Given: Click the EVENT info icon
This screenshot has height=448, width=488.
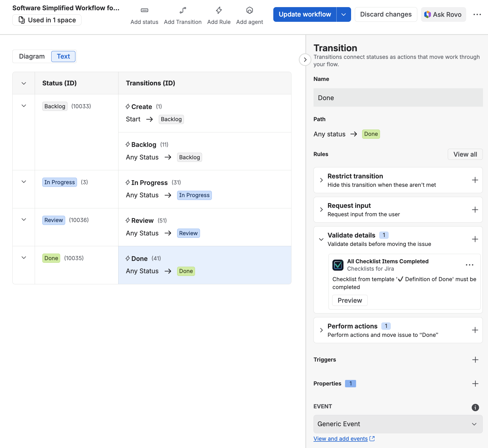Looking at the screenshot, I should (475, 408).
